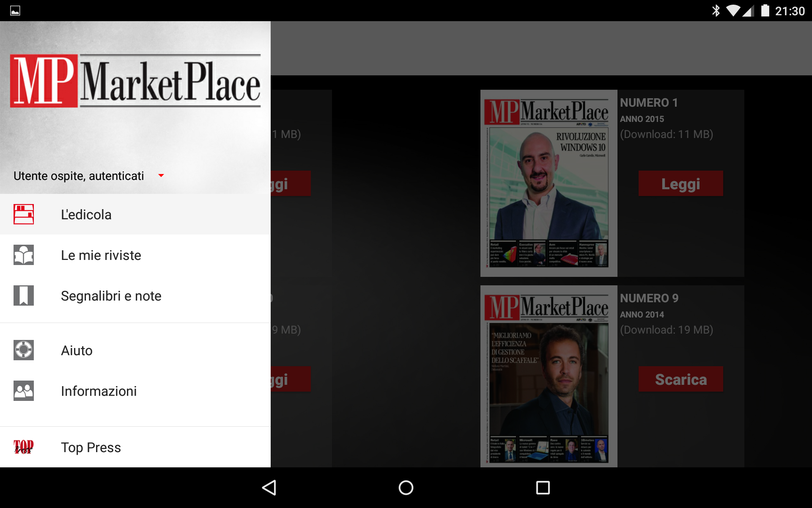Click the L'edicola newsstand icon
812x508 pixels.
tap(24, 214)
